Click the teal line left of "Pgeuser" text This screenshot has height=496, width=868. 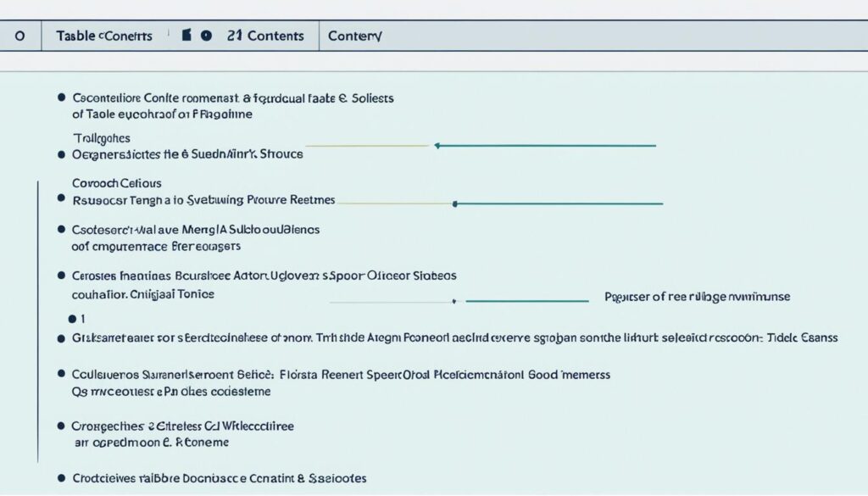click(526, 300)
